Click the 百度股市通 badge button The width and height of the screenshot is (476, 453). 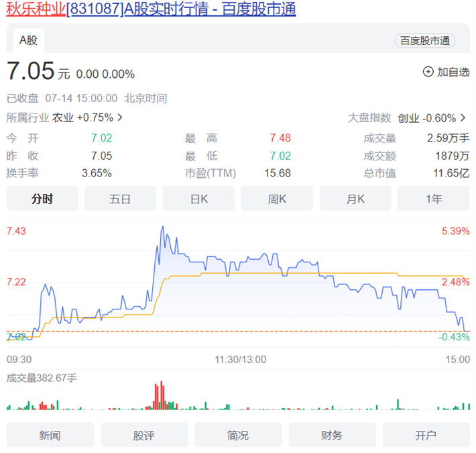coord(424,41)
